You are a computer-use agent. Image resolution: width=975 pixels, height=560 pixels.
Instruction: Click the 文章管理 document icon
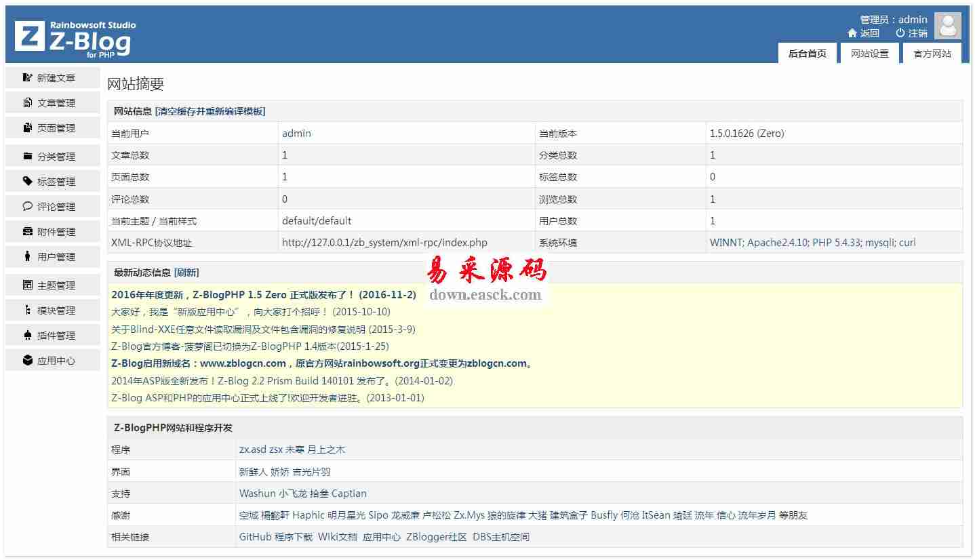[28, 103]
